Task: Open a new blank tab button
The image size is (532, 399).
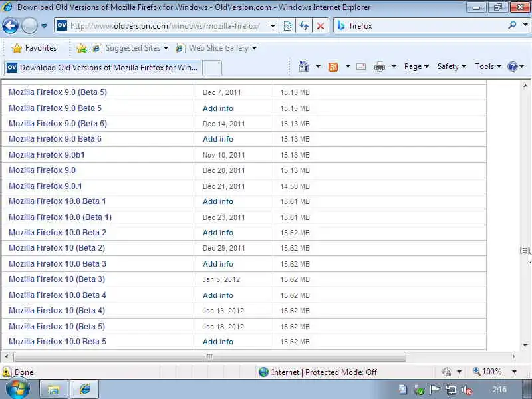Action: pyautogui.click(x=212, y=68)
